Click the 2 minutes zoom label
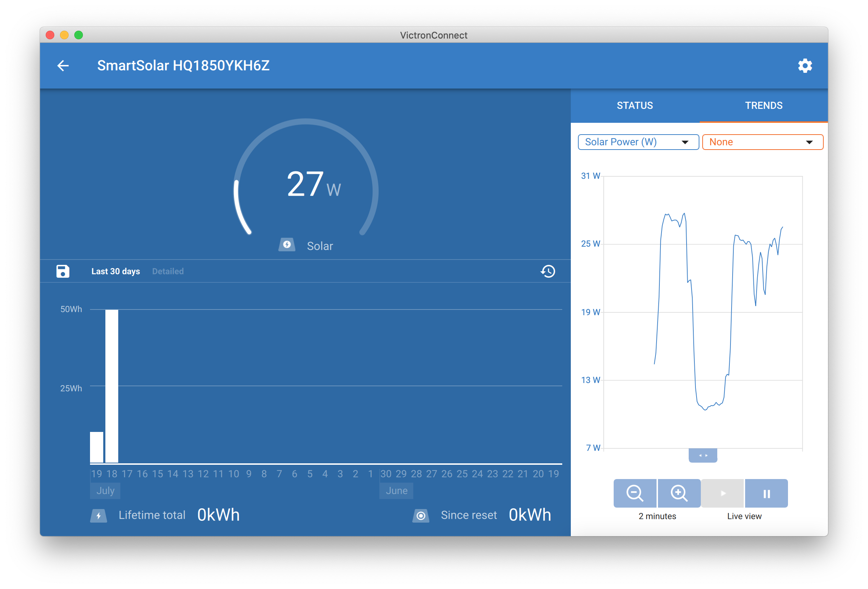Image resolution: width=868 pixels, height=589 pixels. click(x=657, y=516)
